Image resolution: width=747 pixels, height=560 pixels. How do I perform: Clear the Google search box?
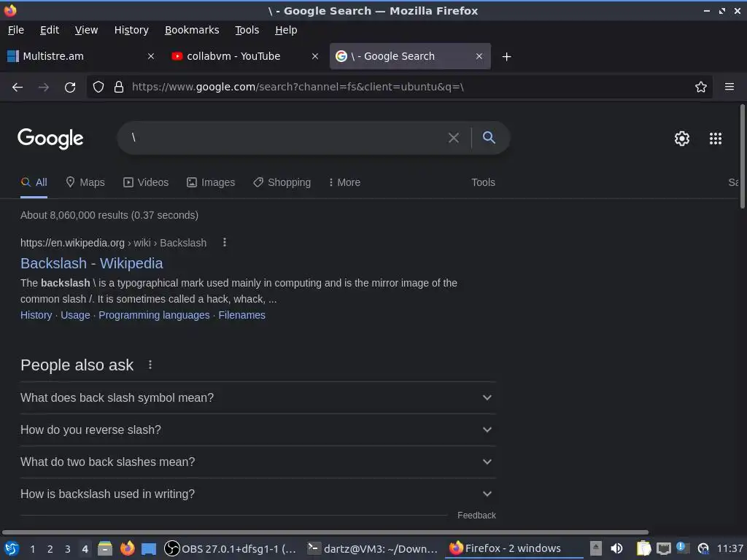point(454,138)
